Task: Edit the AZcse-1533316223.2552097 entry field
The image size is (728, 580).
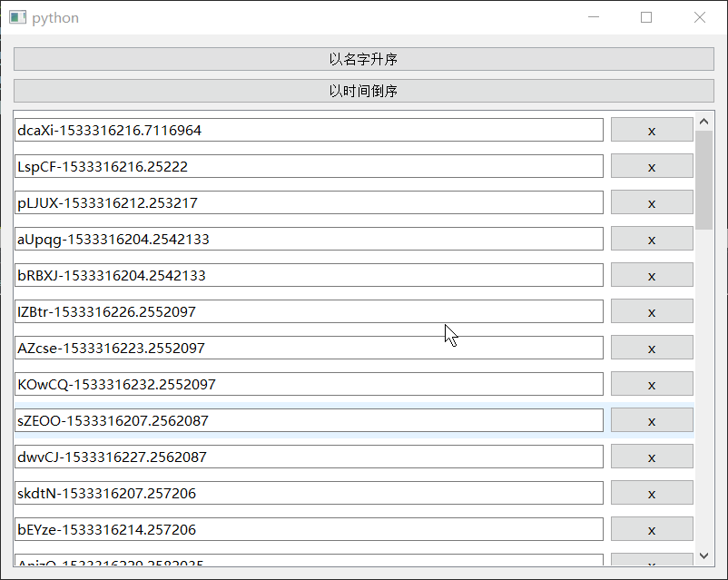Action: [x=309, y=348]
